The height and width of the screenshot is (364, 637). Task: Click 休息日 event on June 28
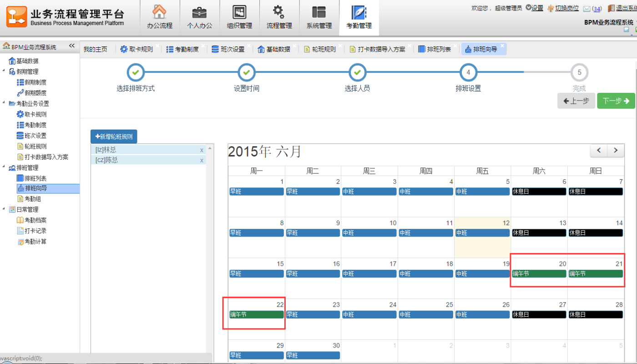(596, 314)
